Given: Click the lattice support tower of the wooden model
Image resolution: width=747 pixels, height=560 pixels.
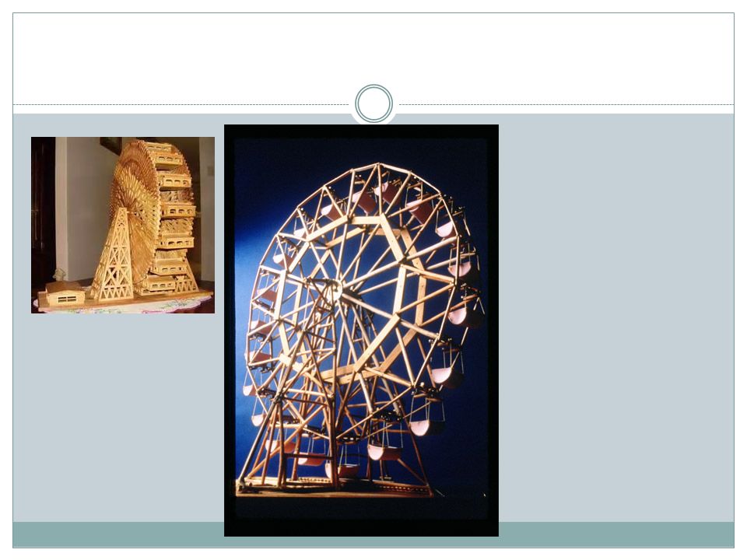Looking at the screenshot, I should 112,256.
